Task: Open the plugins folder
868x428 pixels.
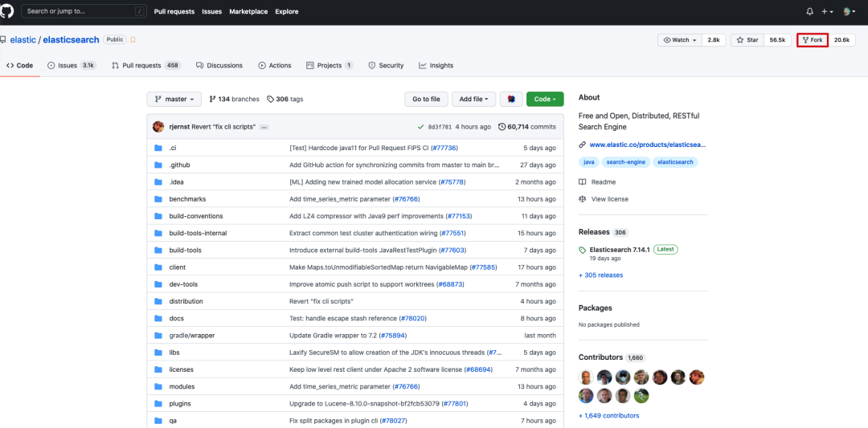Action: pyautogui.click(x=180, y=404)
